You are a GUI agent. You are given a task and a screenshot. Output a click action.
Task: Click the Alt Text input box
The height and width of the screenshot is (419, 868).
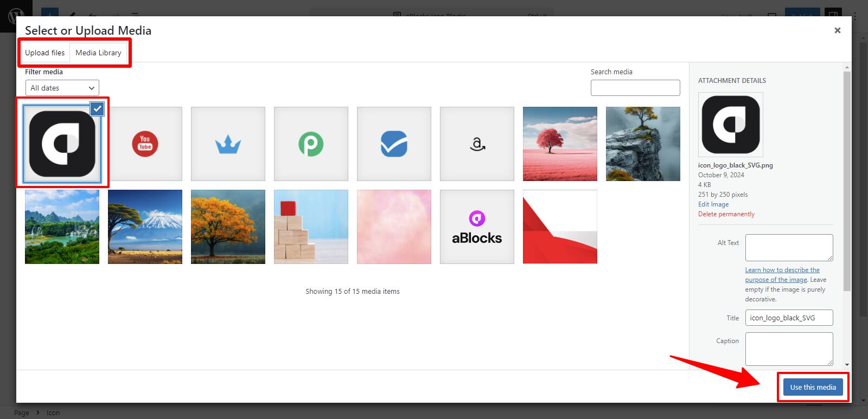[x=789, y=248]
